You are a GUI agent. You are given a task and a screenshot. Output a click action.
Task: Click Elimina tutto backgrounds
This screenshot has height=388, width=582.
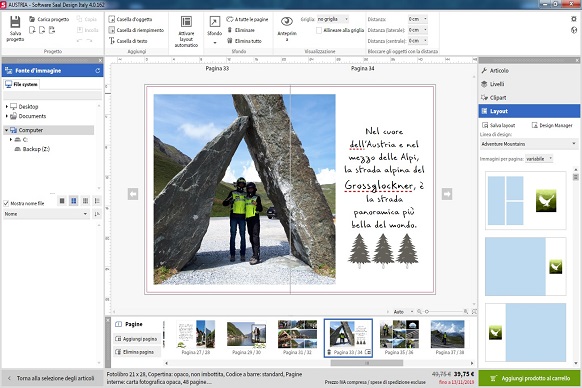coord(244,41)
